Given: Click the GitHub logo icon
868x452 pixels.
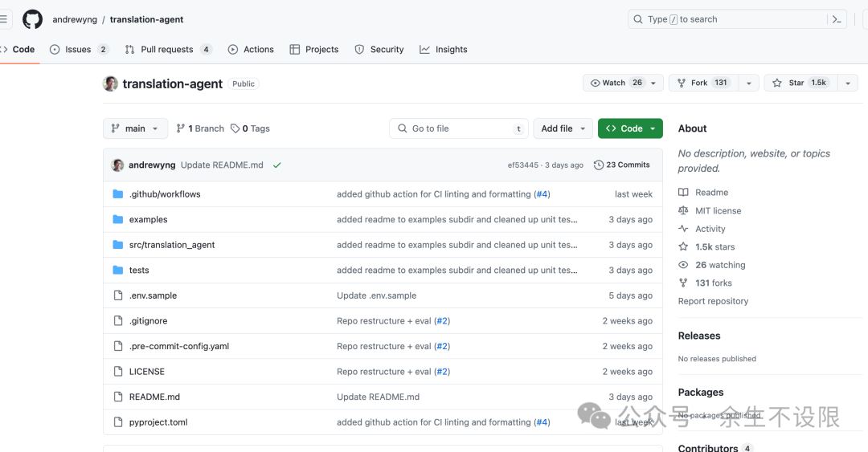Looking at the screenshot, I should tap(32, 19).
